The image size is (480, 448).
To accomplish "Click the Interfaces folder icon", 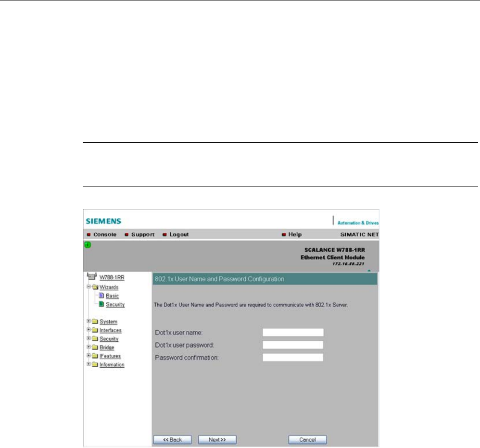I will (x=95, y=330).
